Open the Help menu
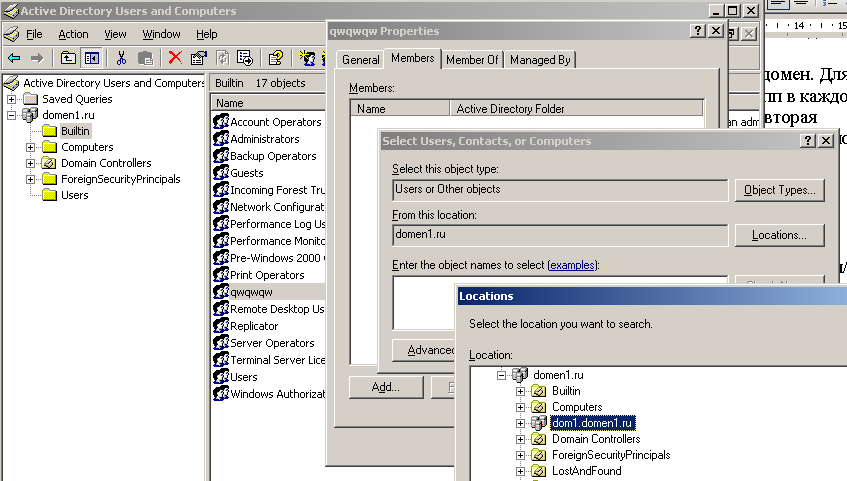The height and width of the screenshot is (481, 847). (x=206, y=34)
